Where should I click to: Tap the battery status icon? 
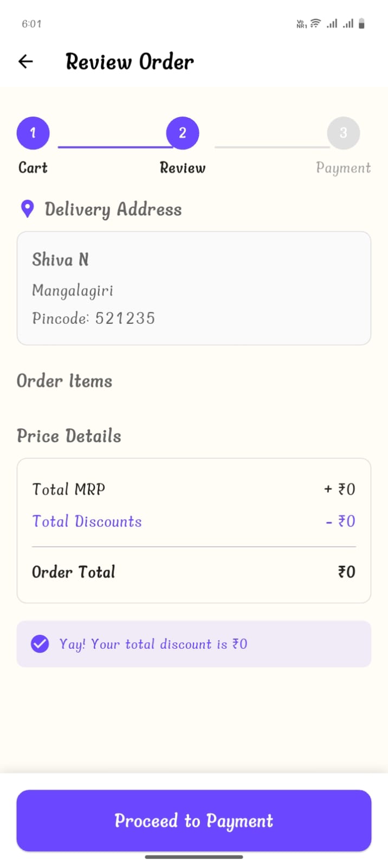click(x=361, y=23)
